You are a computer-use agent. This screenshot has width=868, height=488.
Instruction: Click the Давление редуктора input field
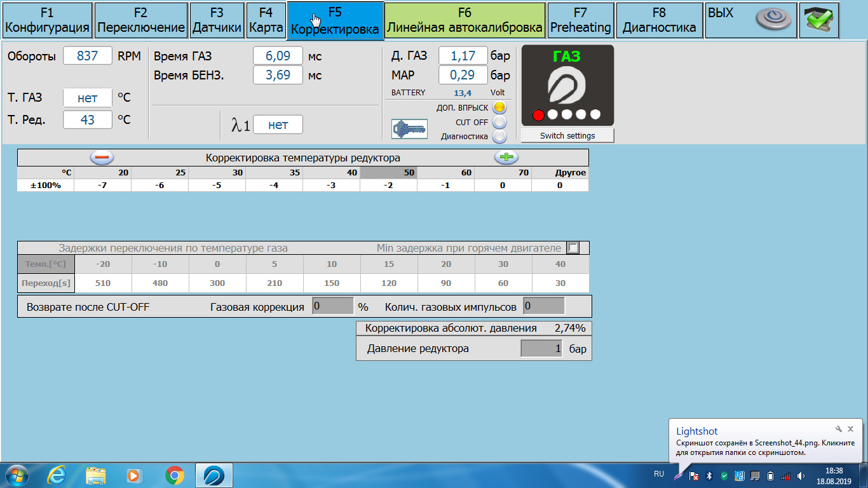coord(541,348)
